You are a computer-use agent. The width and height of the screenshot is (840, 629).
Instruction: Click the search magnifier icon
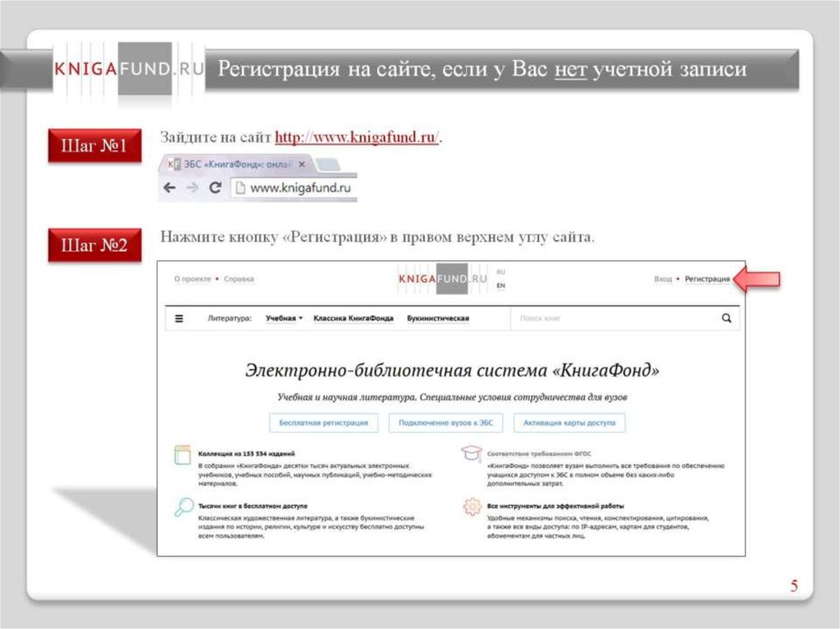[x=726, y=318]
